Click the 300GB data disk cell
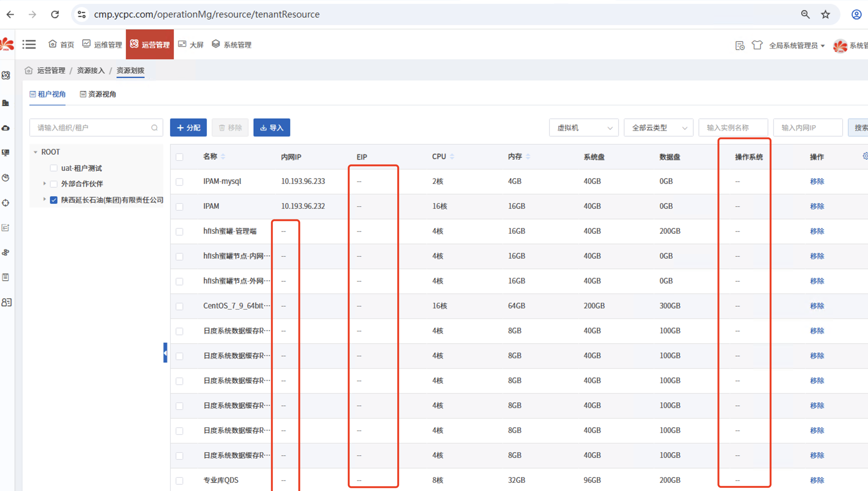 pyautogui.click(x=670, y=306)
